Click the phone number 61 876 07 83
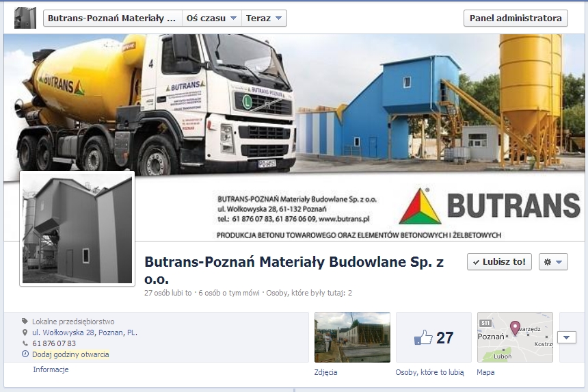The width and height of the screenshot is (588, 392). (54, 343)
